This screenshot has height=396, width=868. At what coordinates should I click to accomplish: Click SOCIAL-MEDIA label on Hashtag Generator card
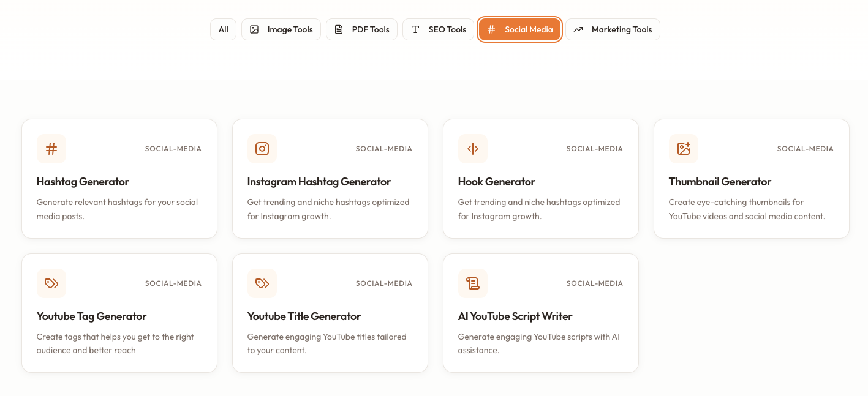click(173, 149)
